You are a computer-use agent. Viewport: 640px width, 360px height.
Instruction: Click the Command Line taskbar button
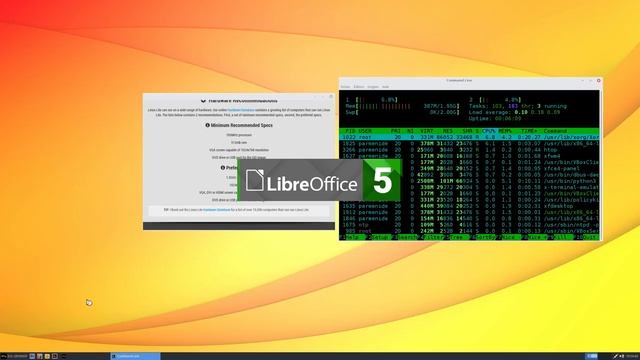click(x=135, y=356)
